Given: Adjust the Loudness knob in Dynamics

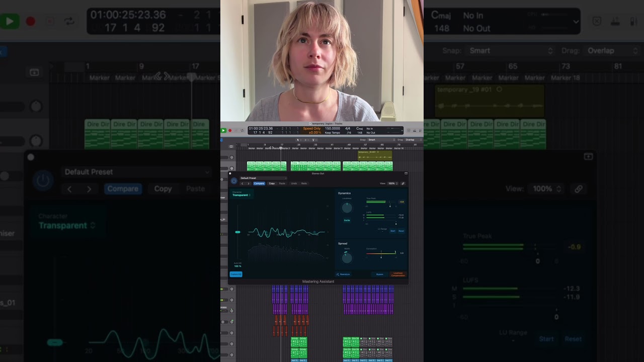Looking at the screenshot, I should (347, 208).
